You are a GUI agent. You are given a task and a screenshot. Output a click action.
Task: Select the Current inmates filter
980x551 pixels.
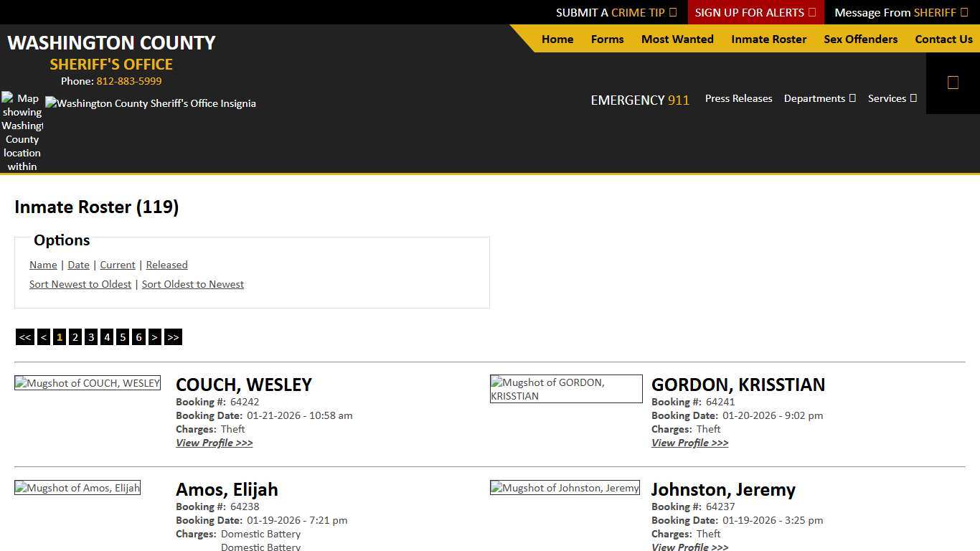pyautogui.click(x=117, y=265)
